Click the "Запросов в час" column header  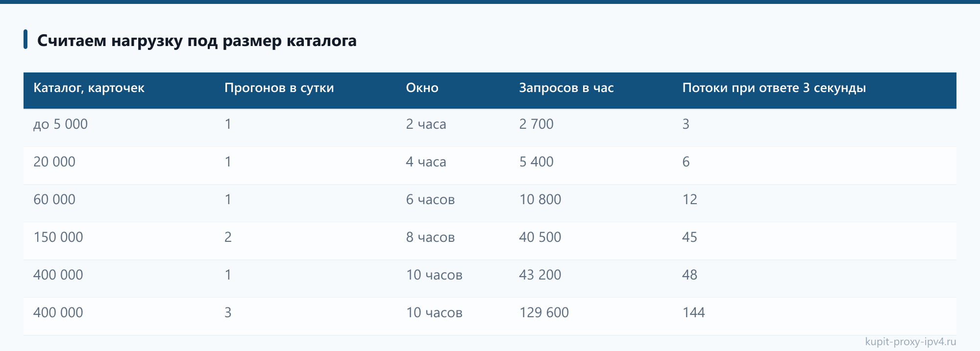[x=566, y=88]
